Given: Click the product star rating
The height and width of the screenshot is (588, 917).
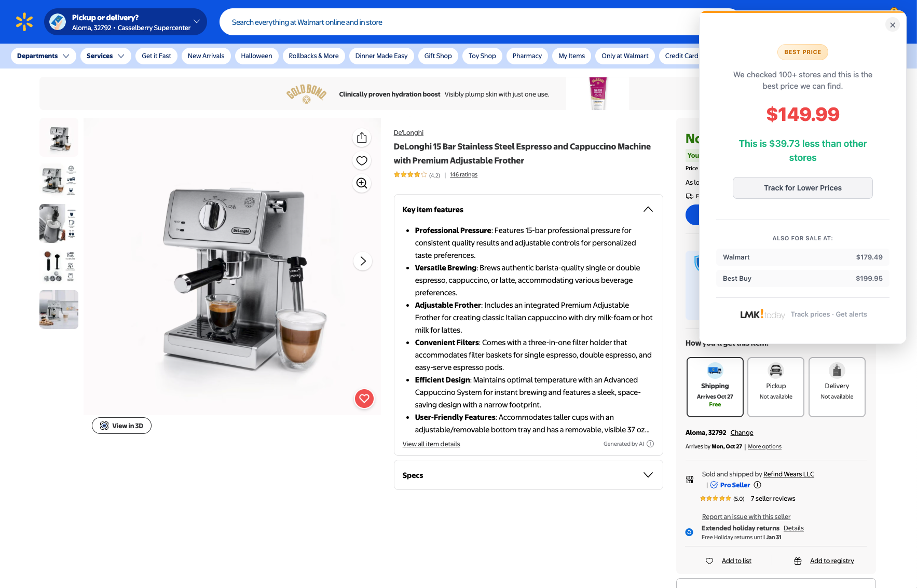Looking at the screenshot, I should point(410,175).
